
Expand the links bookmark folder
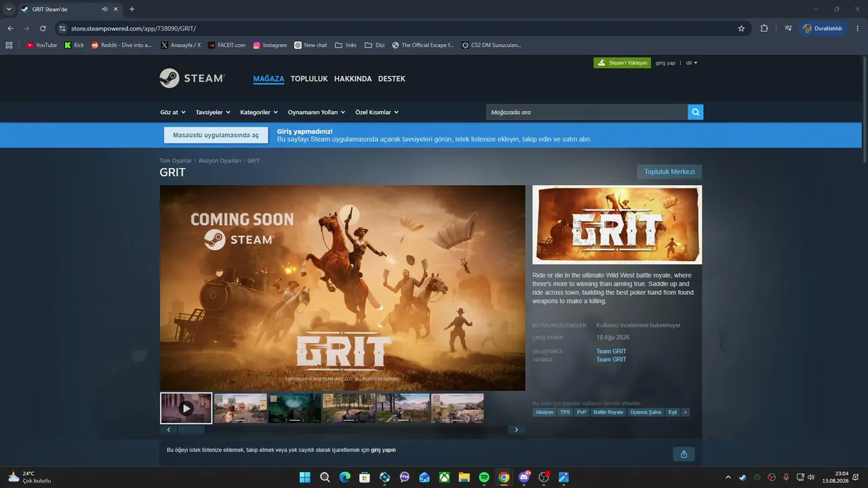coord(346,45)
